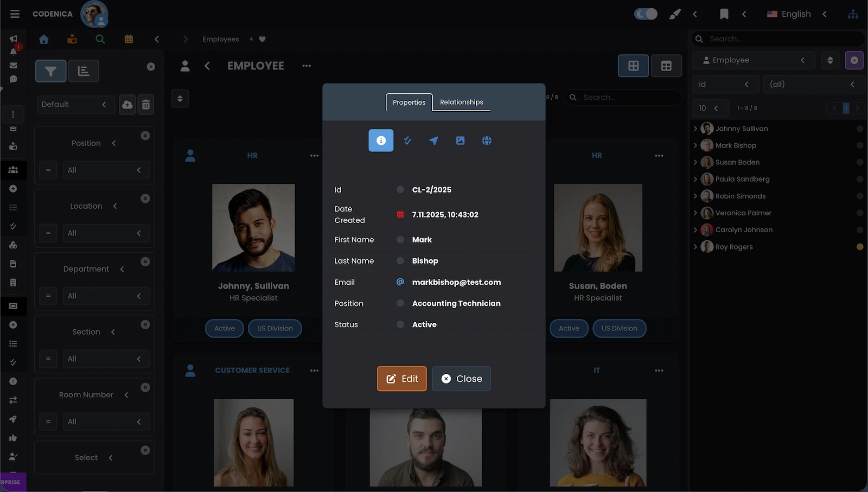Toggle status dot next to Roy Rogers
The width and height of the screenshot is (868, 492).
[x=860, y=247]
